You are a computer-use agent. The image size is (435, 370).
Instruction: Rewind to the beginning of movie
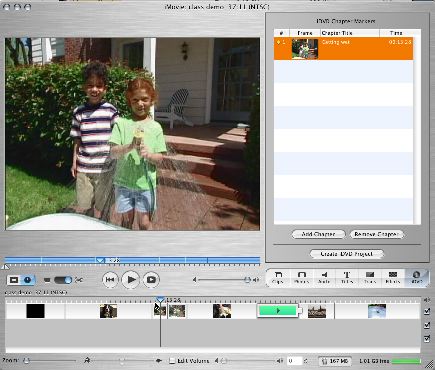pos(110,280)
